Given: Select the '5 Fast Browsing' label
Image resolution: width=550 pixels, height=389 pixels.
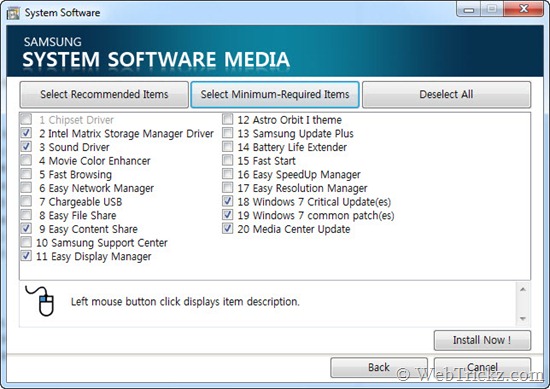Looking at the screenshot, I should [75, 175].
